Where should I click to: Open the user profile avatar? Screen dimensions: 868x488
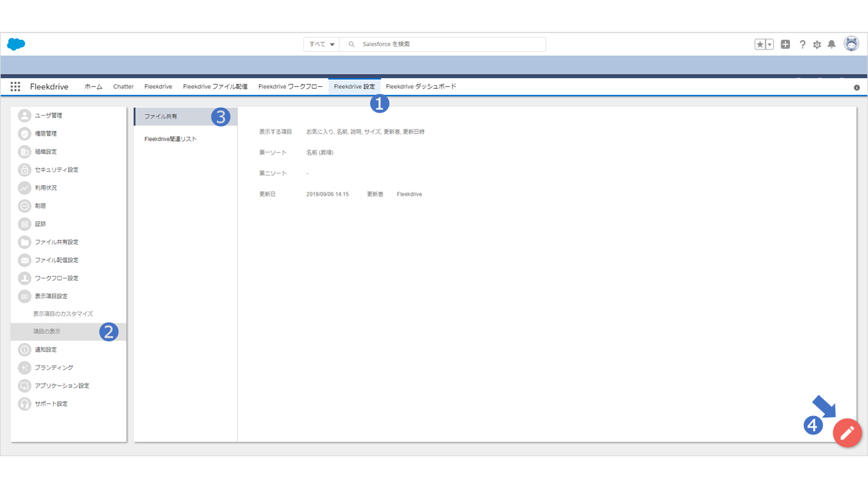851,43
